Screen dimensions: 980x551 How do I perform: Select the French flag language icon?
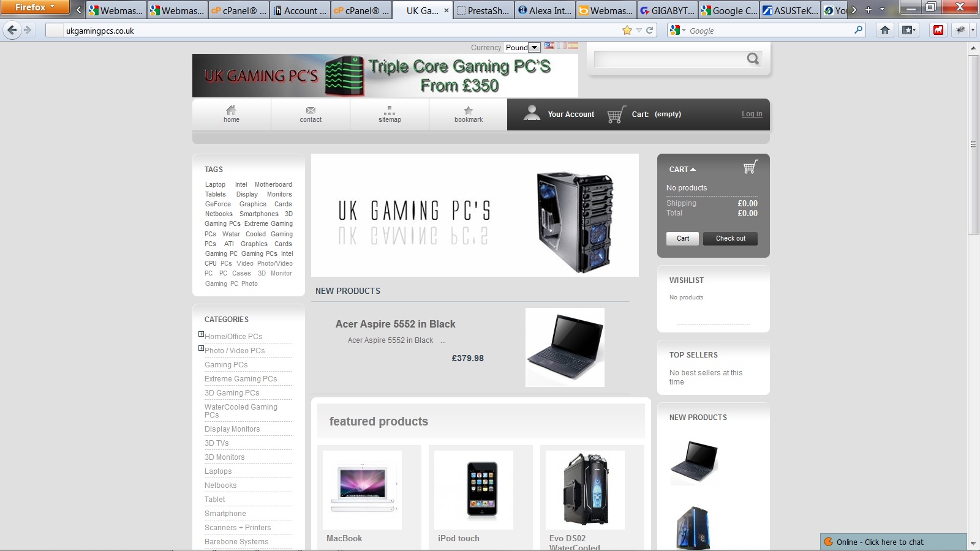click(561, 46)
